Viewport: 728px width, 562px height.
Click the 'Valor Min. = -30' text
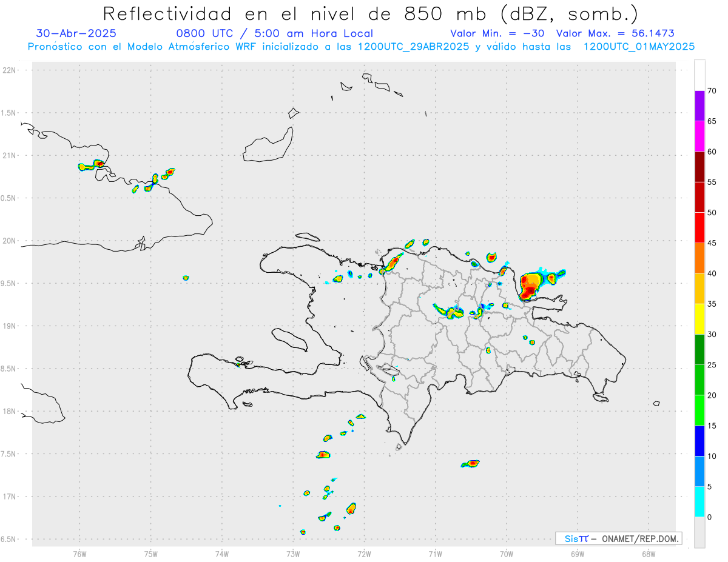[497, 33]
